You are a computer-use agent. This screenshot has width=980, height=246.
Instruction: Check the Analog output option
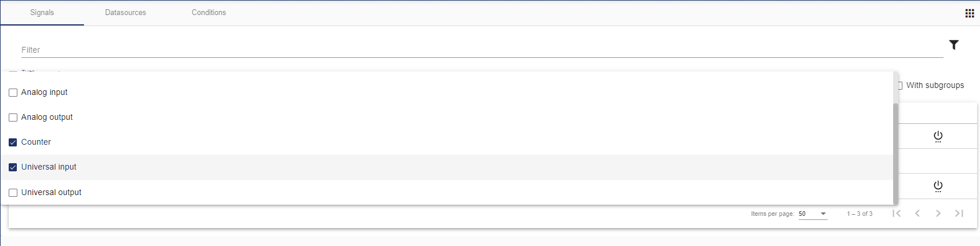13,118
